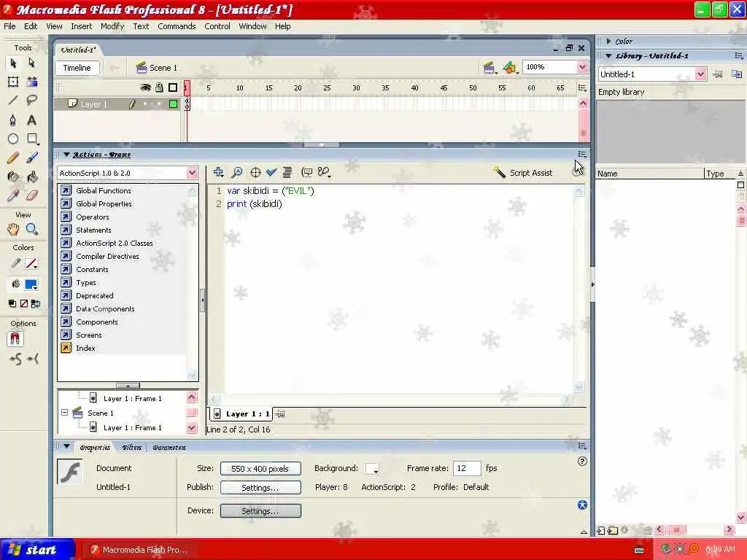Select the Text tool
This screenshot has width=747, height=560.
pyautogui.click(x=31, y=120)
